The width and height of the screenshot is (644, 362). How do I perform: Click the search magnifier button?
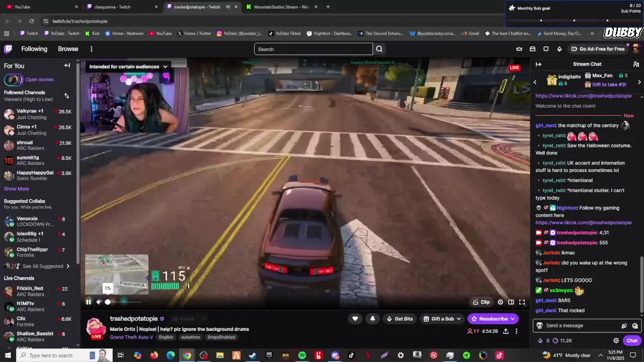coord(379,49)
